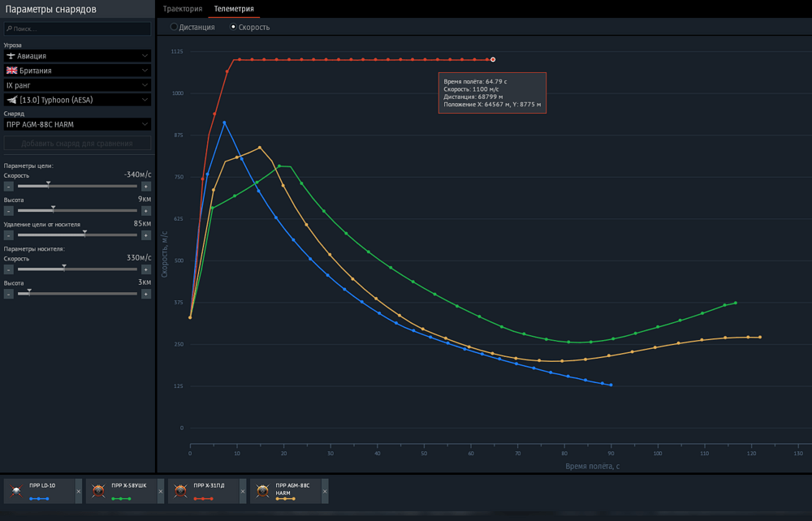Remove ПРР AGM-88C HARM from comparison

coord(326,492)
